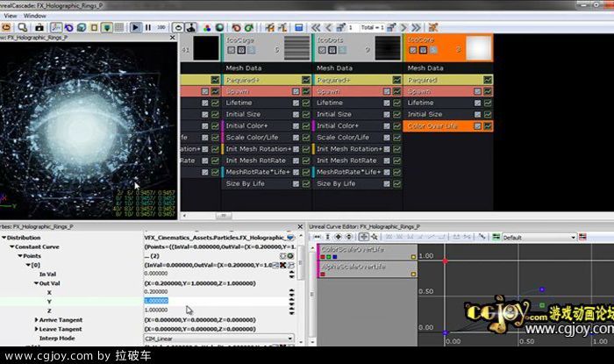The height and width of the screenshot is (364, 614).
Task: Open the 100 simulation speed selector
Action: pos(161,27)
